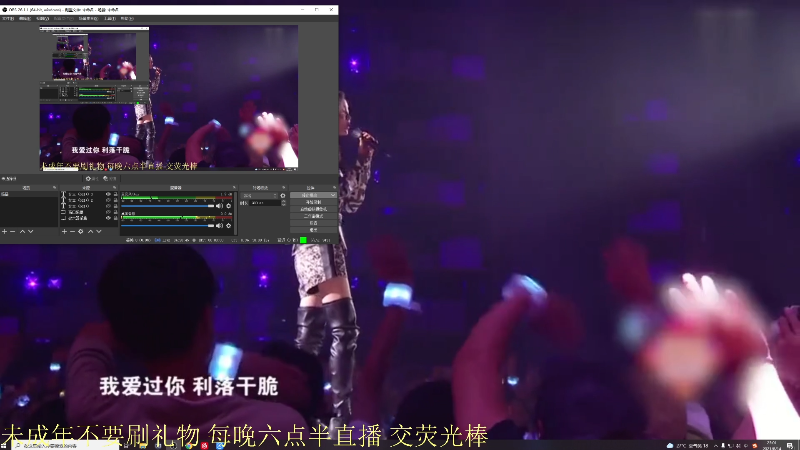Move the scene down in the Scenes dock
Viewport: 800px width, 450px height.
pos(31,232)
